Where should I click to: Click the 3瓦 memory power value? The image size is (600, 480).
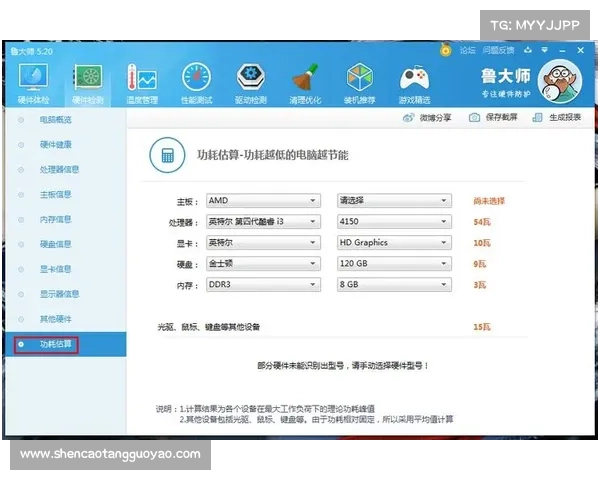click(x=479, y=285)
